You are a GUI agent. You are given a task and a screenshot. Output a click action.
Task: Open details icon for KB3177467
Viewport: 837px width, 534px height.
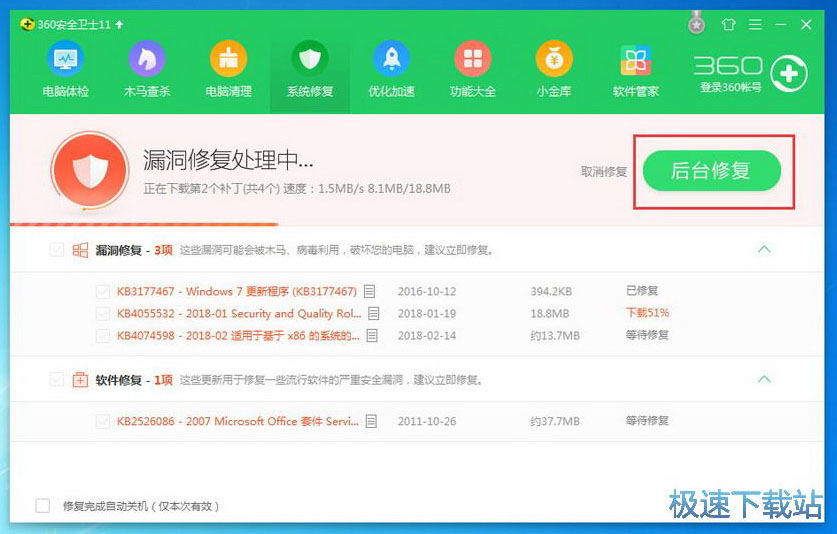coord(369,291)
